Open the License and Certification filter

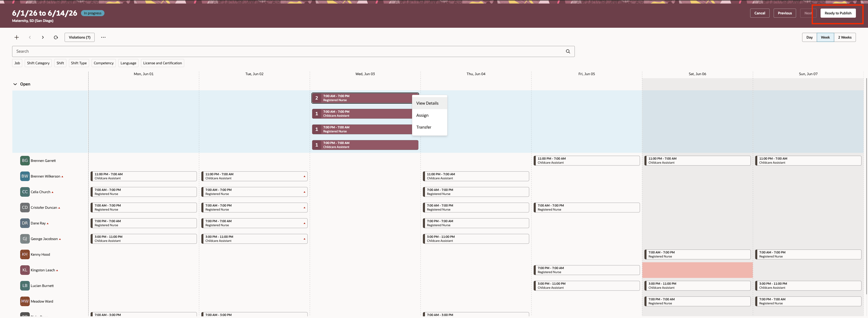tap(162, 63)
